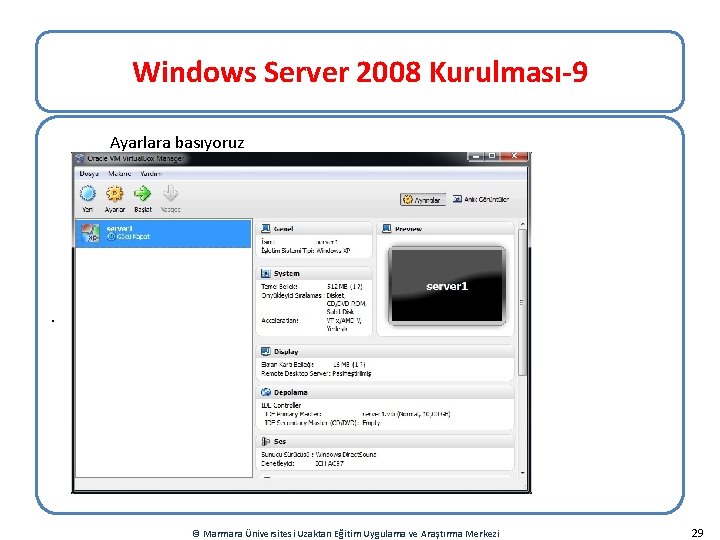Open Ayarlar settings gear icon
Screen dimensions: 720x540
(115, 194)
